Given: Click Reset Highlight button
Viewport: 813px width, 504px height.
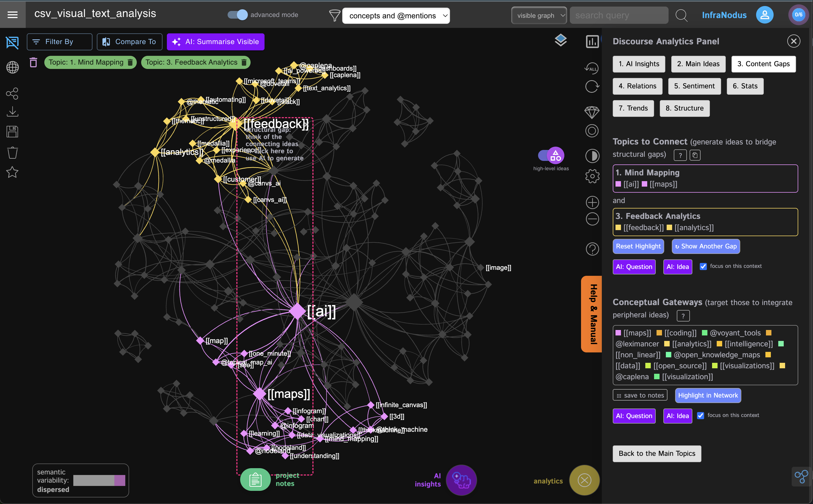Looking at the screenshot, I should coord(638,246).
